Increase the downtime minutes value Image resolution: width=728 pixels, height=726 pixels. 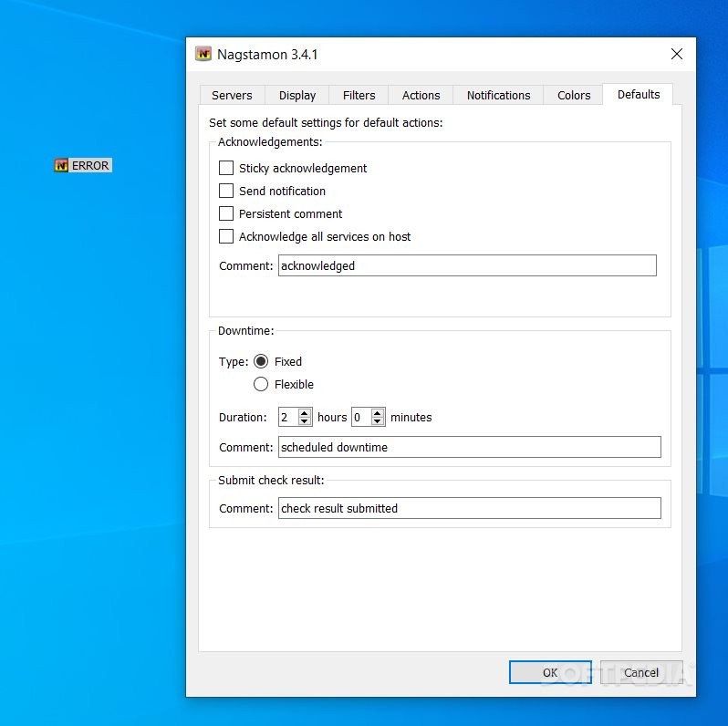pyautogui.click(x=378, y=412)
